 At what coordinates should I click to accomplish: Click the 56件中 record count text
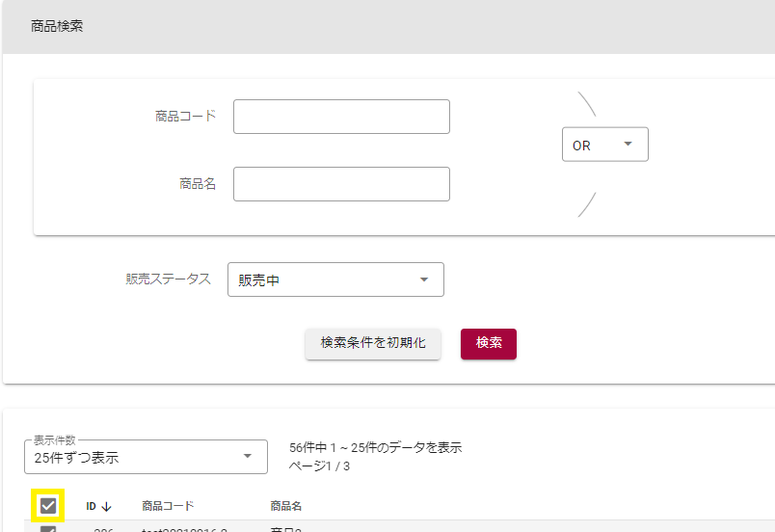point(375,448)
